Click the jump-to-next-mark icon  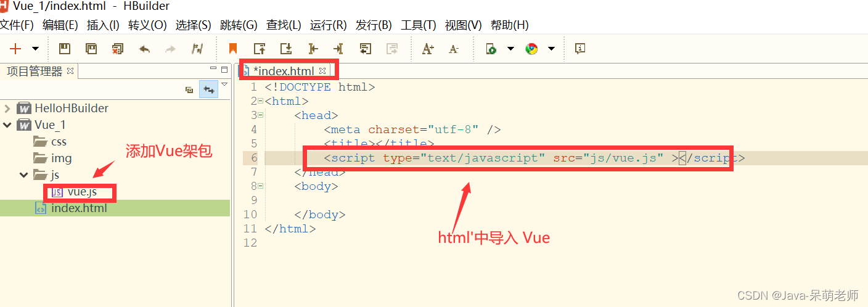[x=286, y=49]
